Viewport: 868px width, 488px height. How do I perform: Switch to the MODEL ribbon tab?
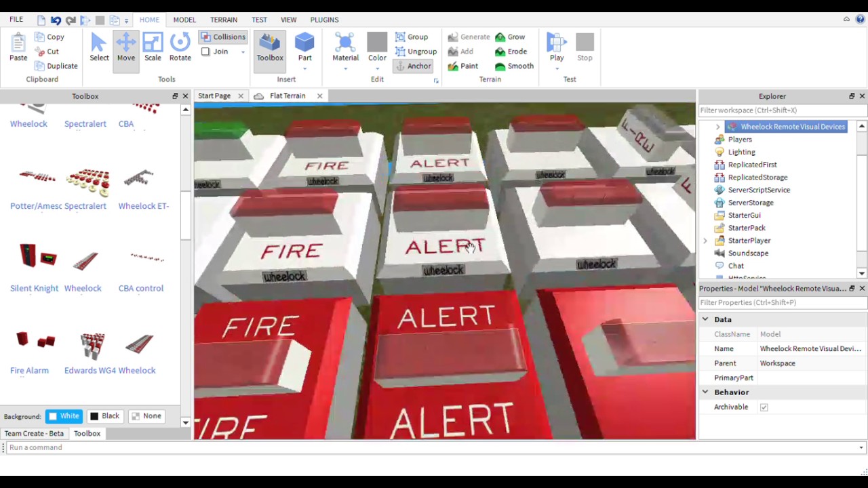(184, 20)
